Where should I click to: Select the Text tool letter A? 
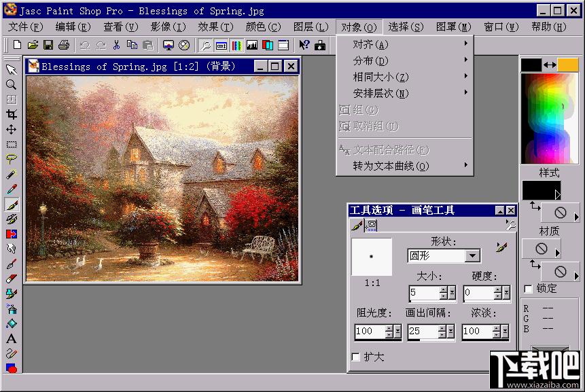coord(11,338)
